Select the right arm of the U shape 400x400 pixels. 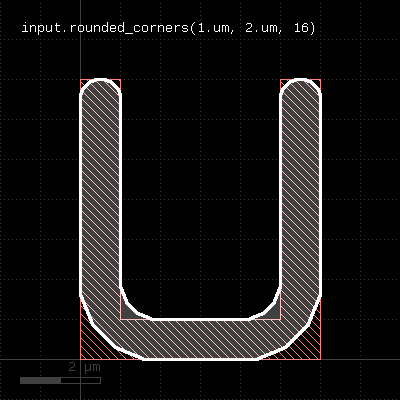pos(301,193)
